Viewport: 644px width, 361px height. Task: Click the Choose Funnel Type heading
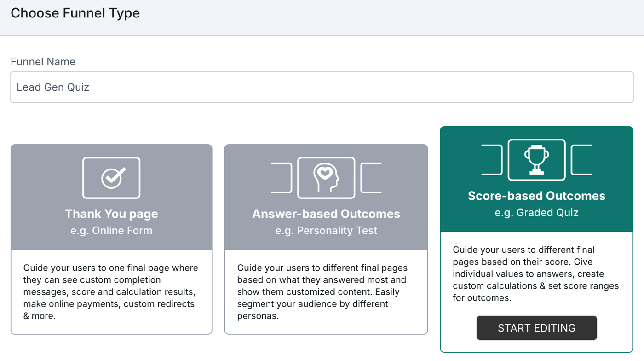75,13
